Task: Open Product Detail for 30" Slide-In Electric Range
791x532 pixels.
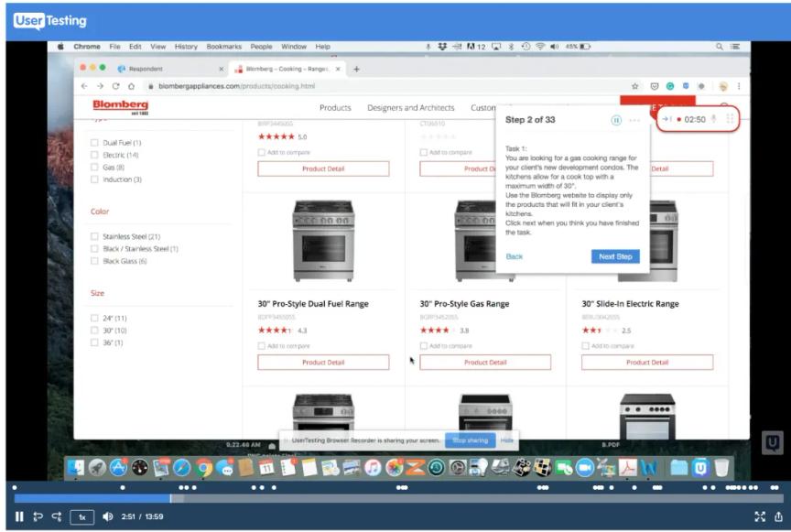Action: 647,363
